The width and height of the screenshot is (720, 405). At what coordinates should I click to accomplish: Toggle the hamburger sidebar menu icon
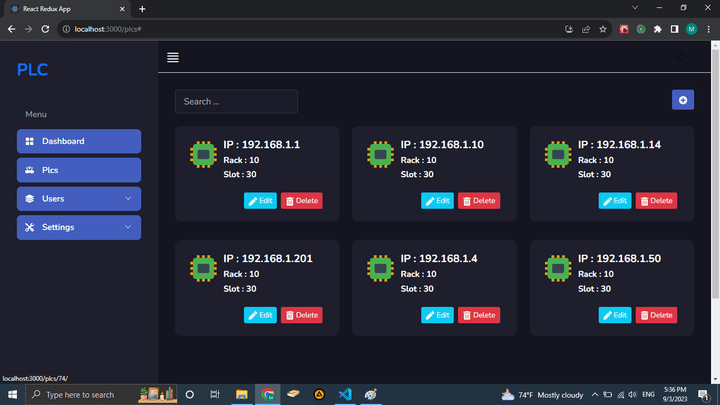(173, 57)
